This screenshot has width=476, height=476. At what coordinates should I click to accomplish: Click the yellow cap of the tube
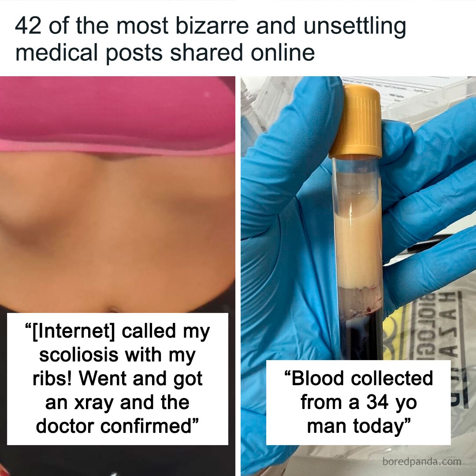click(x=356, y=121)
